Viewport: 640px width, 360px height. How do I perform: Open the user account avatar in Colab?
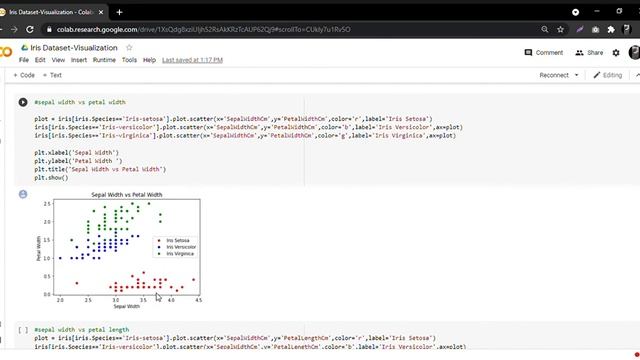click(x=634, y=52)
